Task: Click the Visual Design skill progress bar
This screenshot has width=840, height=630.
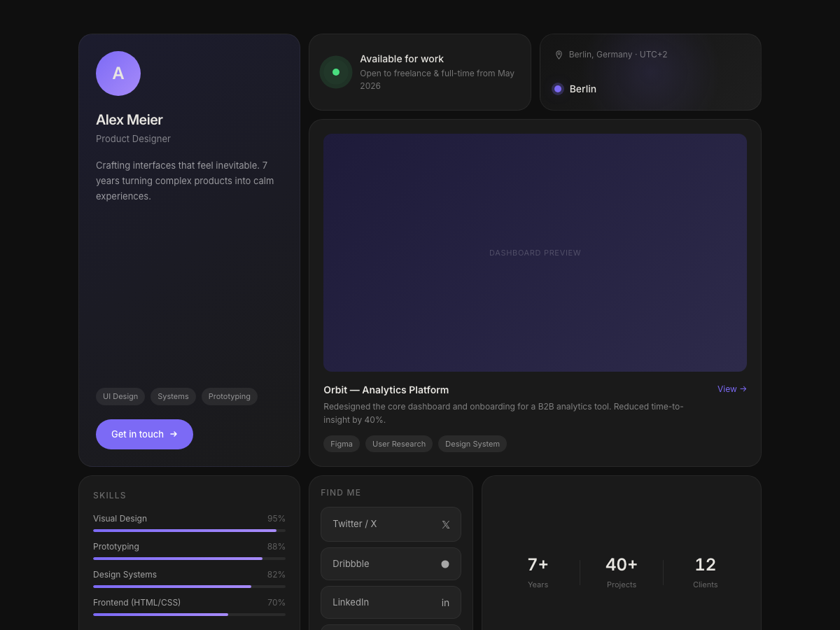Action: click(189, 531)
